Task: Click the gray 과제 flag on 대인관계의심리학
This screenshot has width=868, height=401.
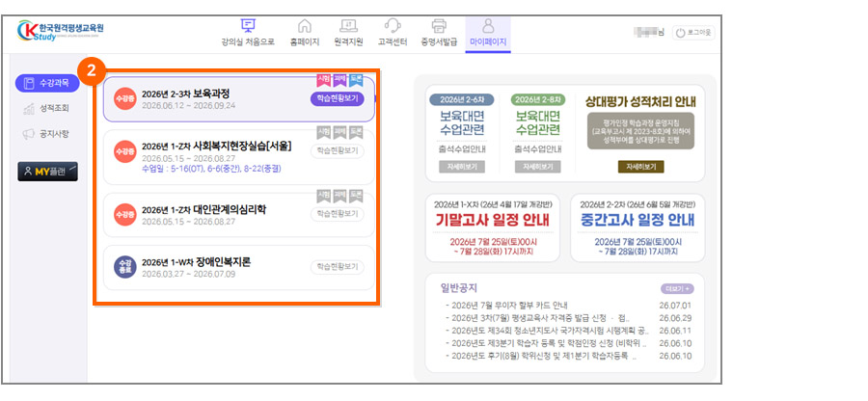Action: click(339, 196)
